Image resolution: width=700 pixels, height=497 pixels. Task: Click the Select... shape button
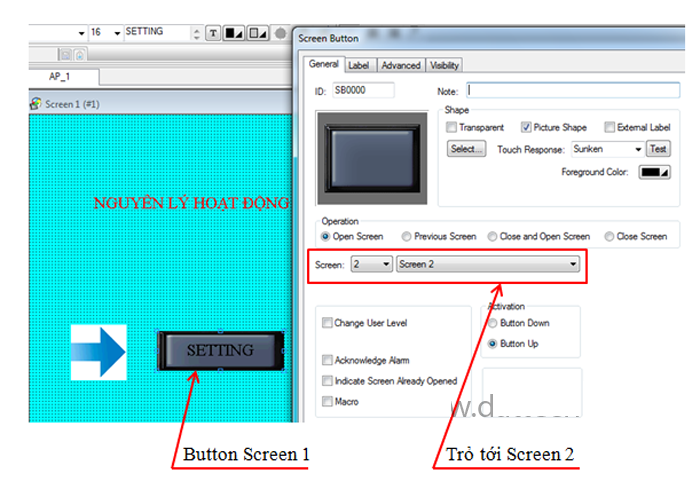click(467, 149)
